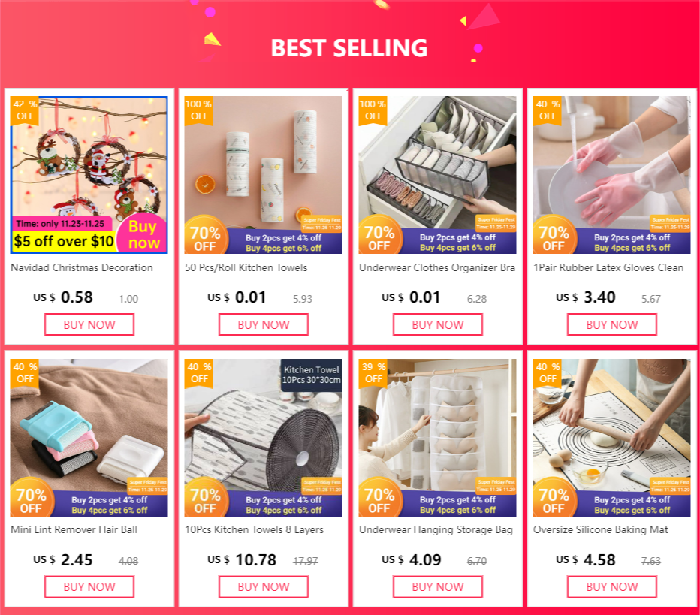
Task: Click BUY NOW for Rubber Latex Gloves
Action: pyautogui.click(x=612, y=324)
